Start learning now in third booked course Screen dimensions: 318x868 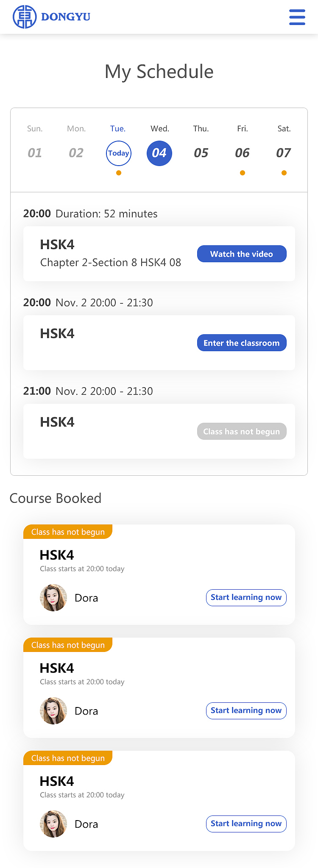246,824
